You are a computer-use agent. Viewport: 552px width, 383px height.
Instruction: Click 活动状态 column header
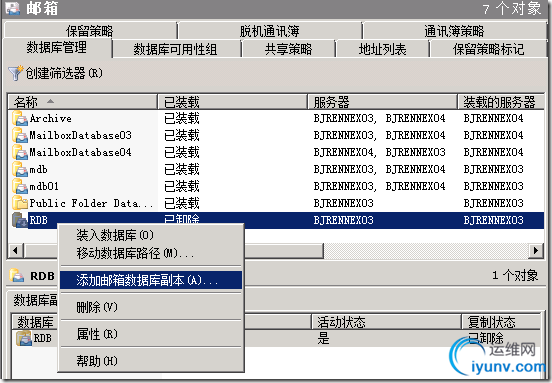pyautogui.click(x=386, y=322)
